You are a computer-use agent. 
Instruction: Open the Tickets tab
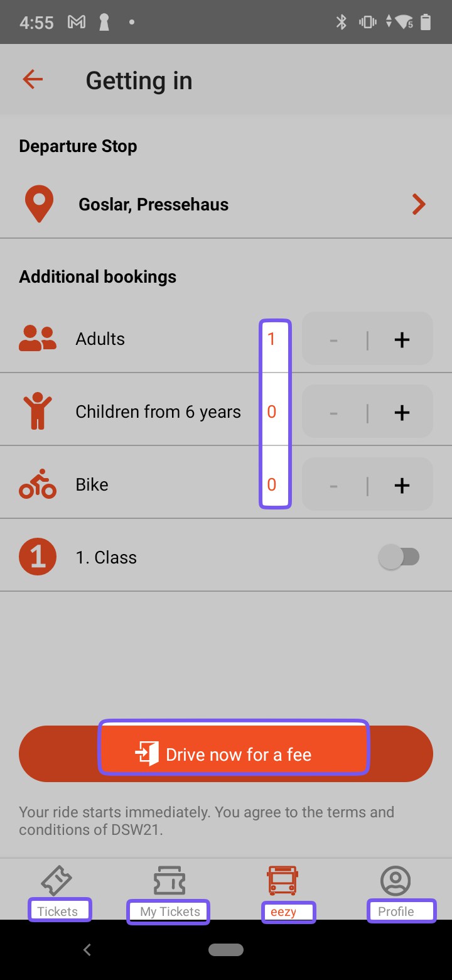click(x=57, y=890)
